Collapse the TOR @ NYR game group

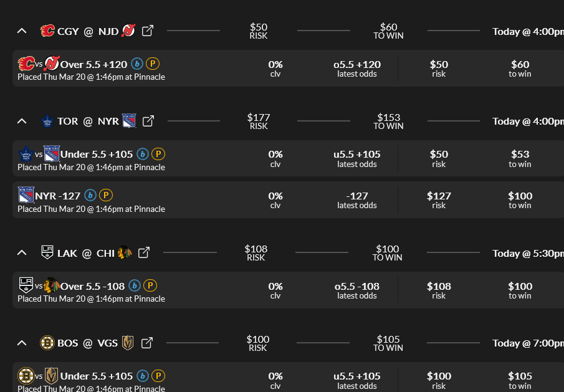[22, 121]
